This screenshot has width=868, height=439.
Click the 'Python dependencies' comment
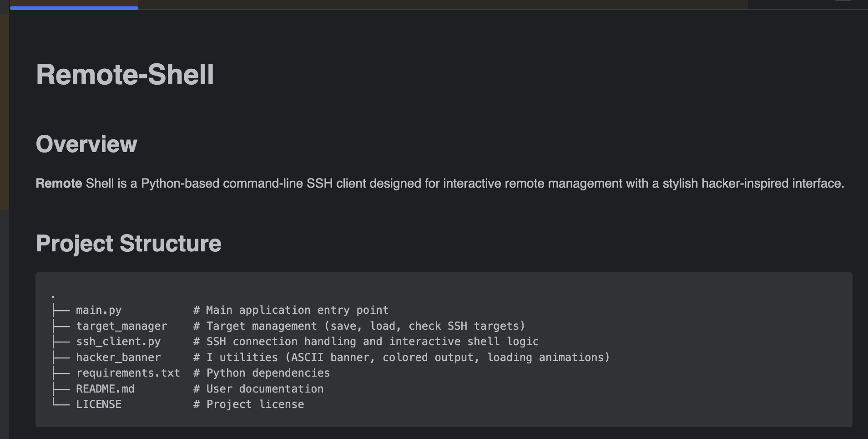[x=268, y=373]
